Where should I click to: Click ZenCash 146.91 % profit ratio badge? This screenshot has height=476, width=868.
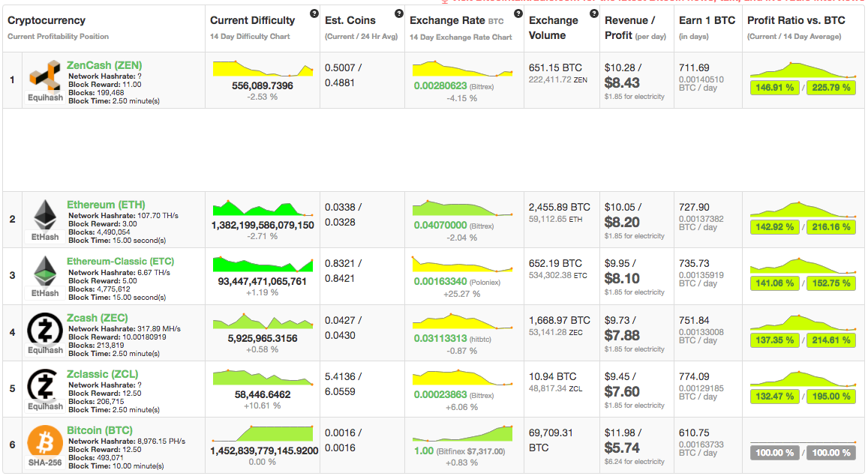[775, 88]
